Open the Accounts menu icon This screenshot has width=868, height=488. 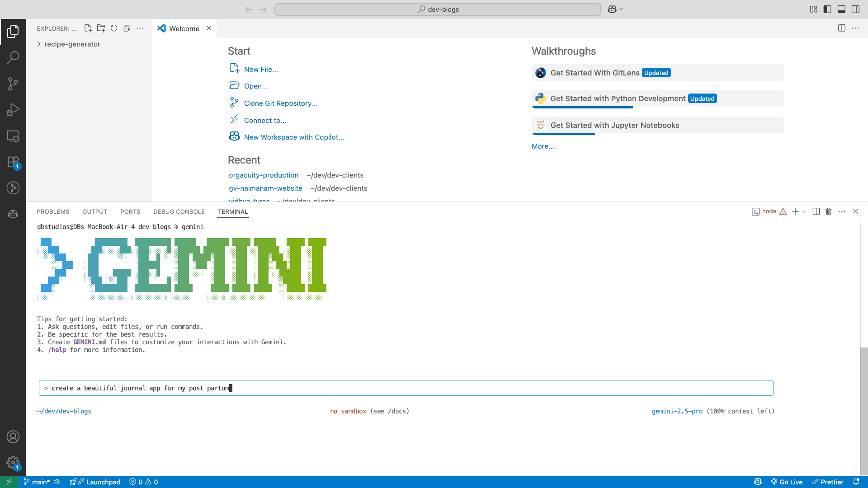tap(13, 437)
